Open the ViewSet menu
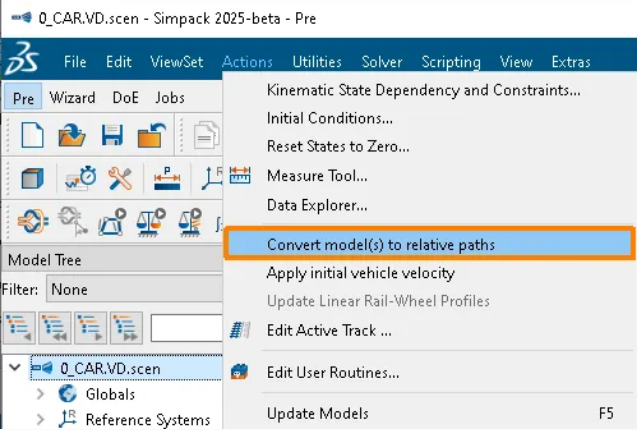 (x=177, y=62)
